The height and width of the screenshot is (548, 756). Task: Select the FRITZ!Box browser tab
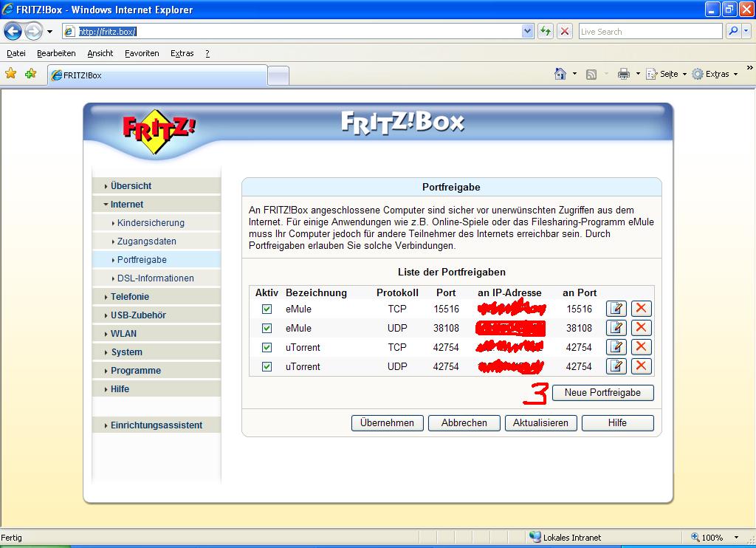[157, 75]
